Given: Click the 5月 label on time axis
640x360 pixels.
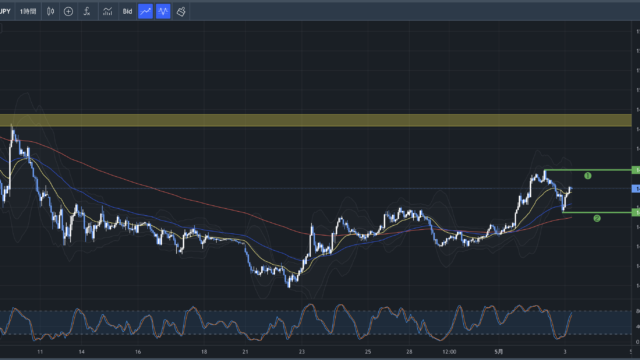Looking at the screenshot, I should click(499, 352).
